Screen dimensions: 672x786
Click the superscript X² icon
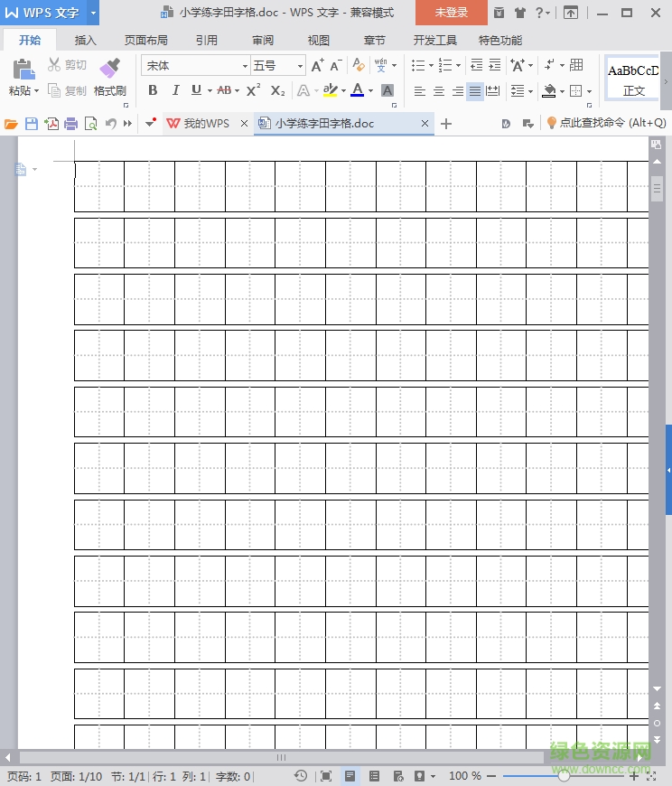pyautogui.click(x=253, y=90)
